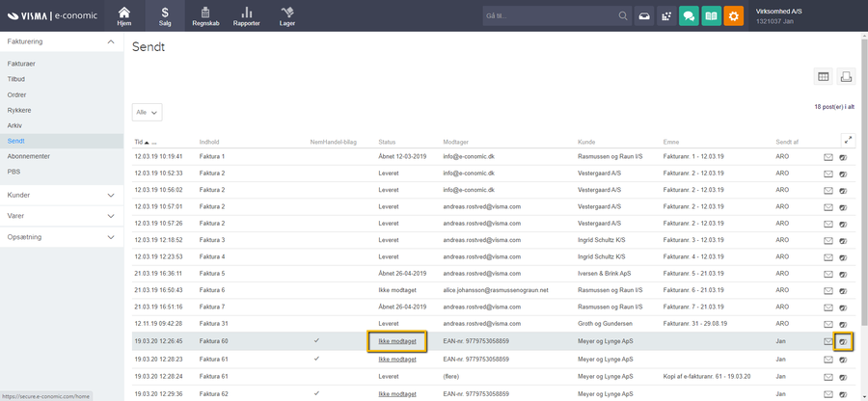Switch to the Regnskab top menu

[204, 15]
